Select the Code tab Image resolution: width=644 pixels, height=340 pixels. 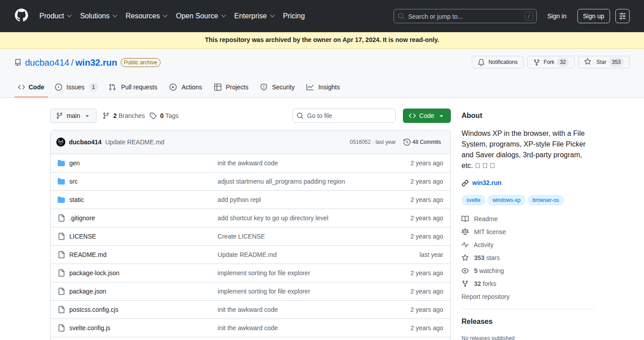pyautogui.click(x=31, y=87)
